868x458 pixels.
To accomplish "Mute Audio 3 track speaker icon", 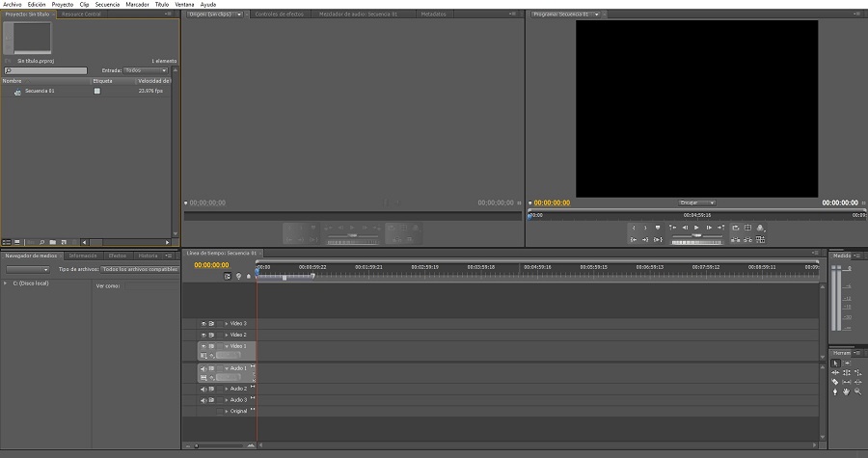I will [203, 400].
